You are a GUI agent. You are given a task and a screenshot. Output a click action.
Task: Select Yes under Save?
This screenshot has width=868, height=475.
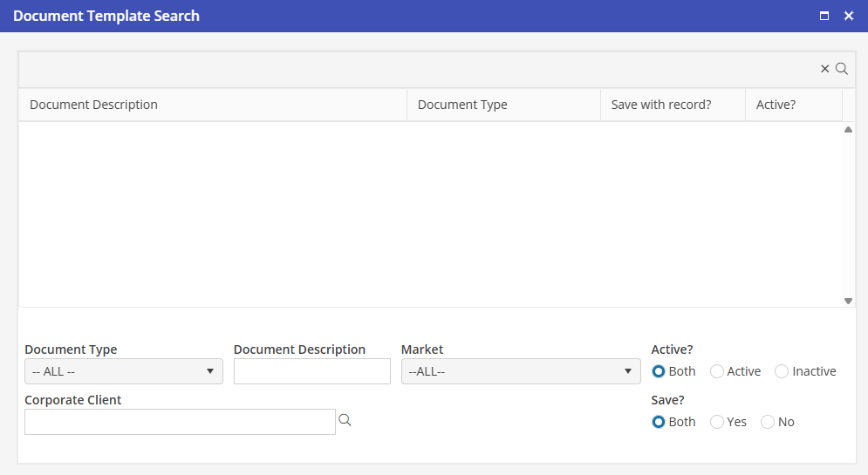(x=717, y=422)
